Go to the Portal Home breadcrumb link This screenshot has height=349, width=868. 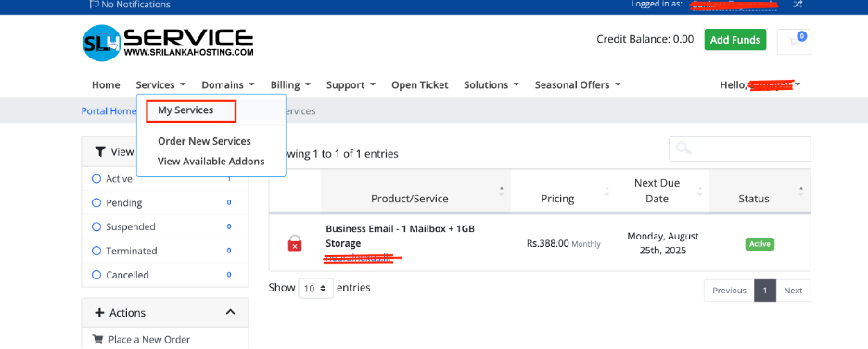tap(108, 110)
